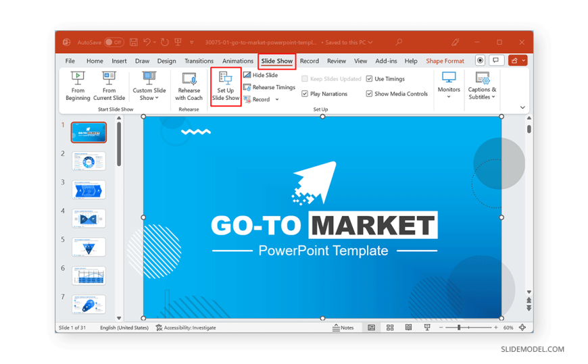The image size is (588, 364).
Task: Open Rehearse with Coach
Action: (x=189, y=86)
